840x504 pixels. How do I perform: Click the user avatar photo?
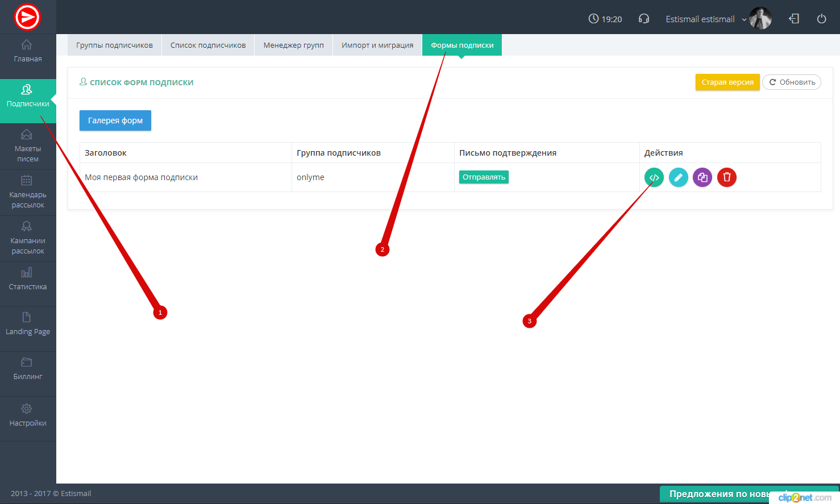click(760, 19)
